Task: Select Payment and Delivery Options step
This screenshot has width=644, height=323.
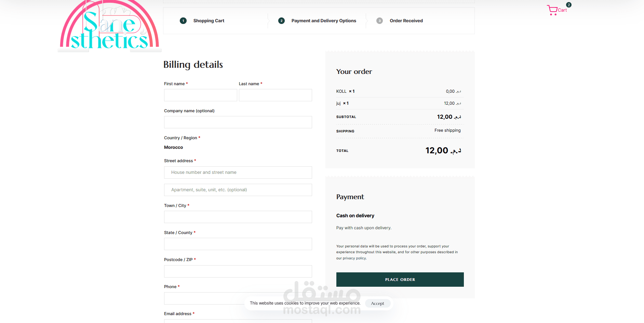Action: (x=324, y=21)
